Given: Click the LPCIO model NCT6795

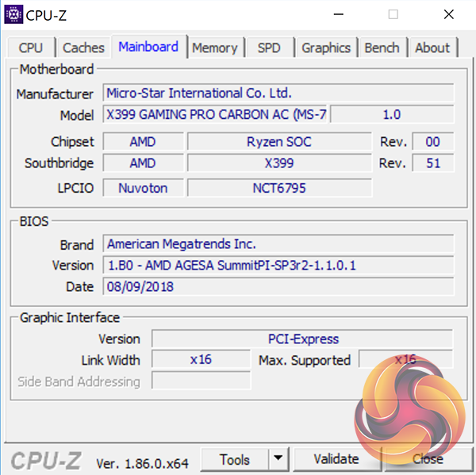Looking at the screenshot, I should (x=279, y=188).
